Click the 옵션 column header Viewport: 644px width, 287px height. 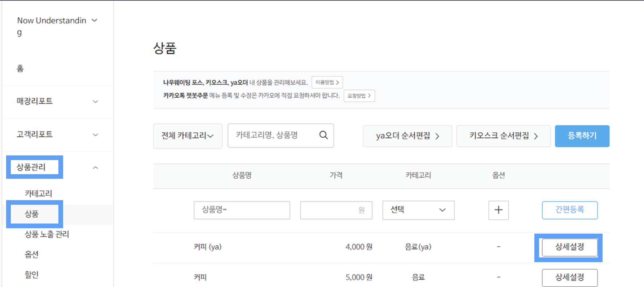498,176
